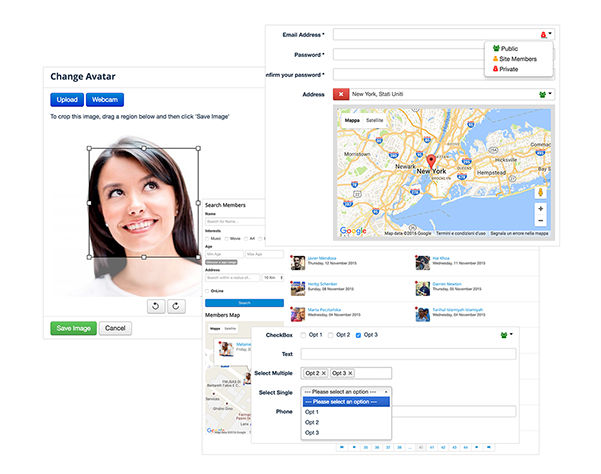Select Opt 1 in Select Single list
Screen dimensions: 601x474
pyautogui.click(x=346, y=412)
